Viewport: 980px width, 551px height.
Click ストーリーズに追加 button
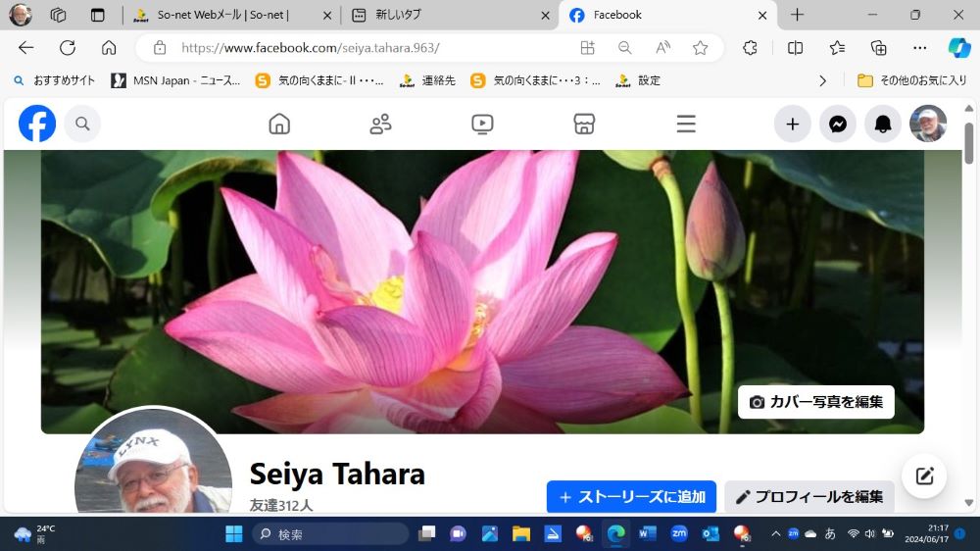pyautogui.click(x=631, y=497)
